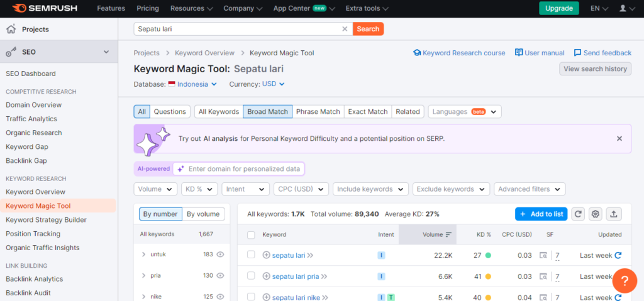The width and height of the screenshot is (644, 301).
Task: Toggle the select-all keywords checkbox
Action: (x=251, y=234)
